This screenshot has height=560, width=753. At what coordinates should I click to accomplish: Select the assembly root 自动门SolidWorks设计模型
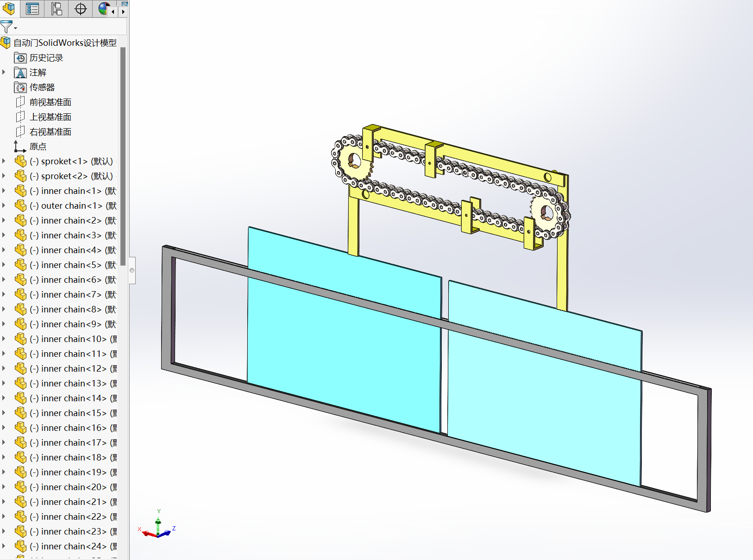click(65, 42)
